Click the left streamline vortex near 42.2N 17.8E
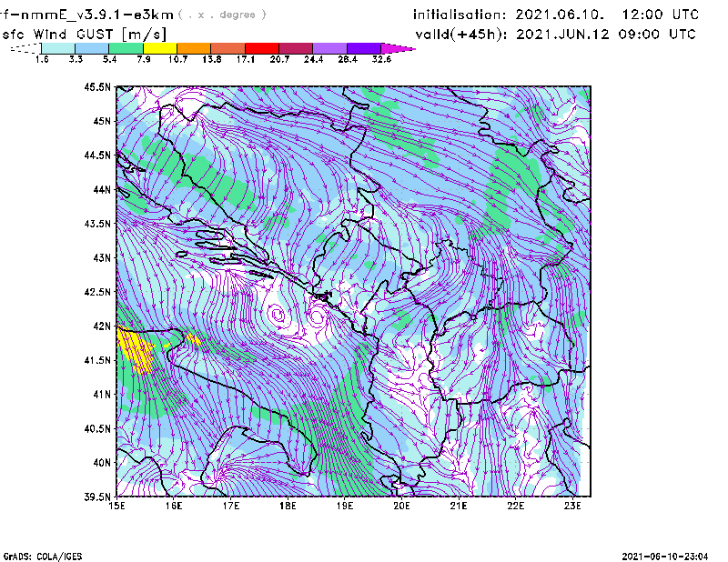728x562 pixels. click(278, 315)
